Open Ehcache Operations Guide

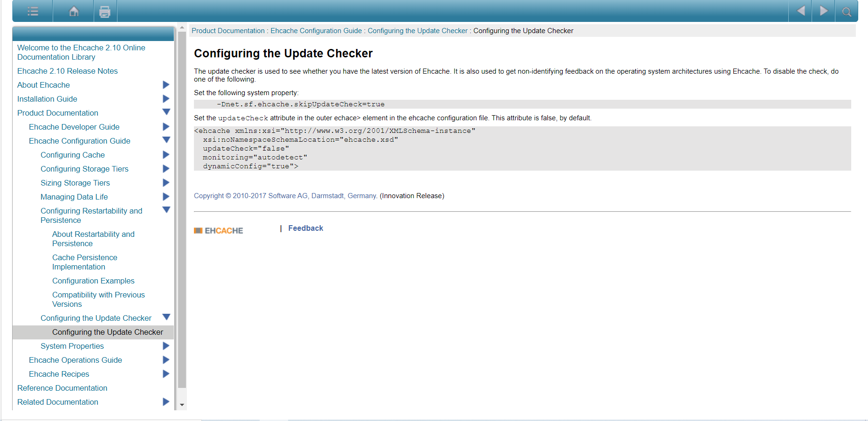coord(76,360)
